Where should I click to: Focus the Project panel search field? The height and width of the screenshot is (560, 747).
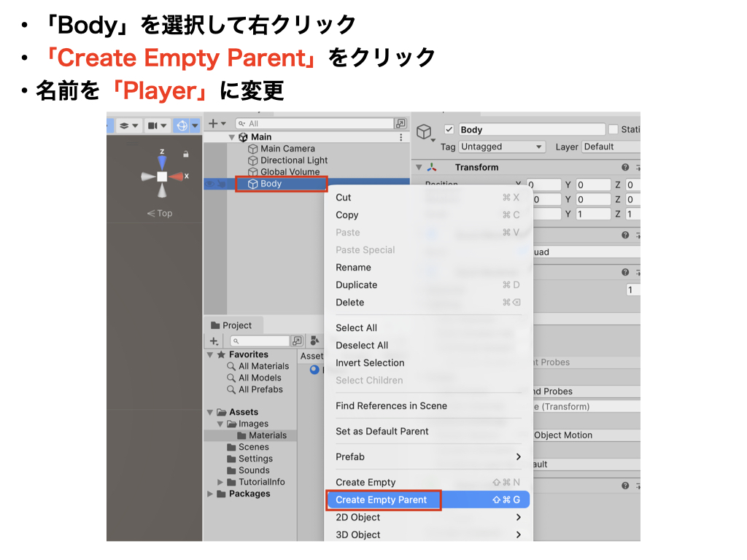tap(260, 341)
